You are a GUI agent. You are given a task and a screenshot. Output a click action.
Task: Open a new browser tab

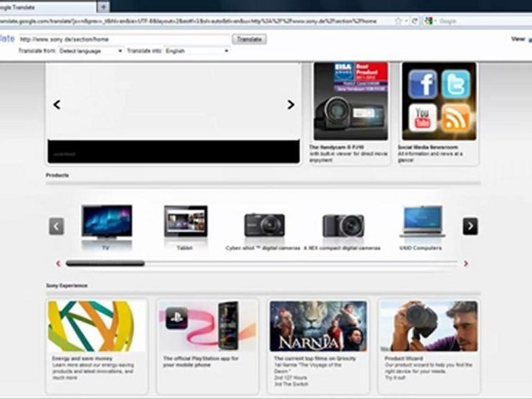tap(103, 7)
